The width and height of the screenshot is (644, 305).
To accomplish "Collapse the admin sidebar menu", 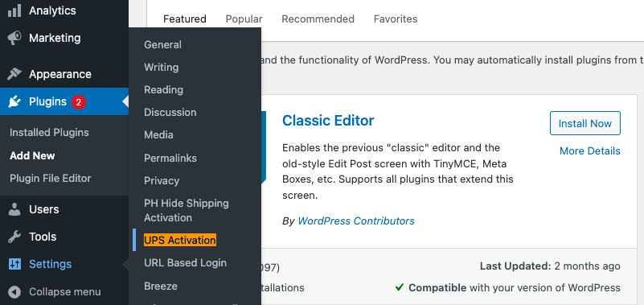I will pyautogui.click(x=55, y=292).
